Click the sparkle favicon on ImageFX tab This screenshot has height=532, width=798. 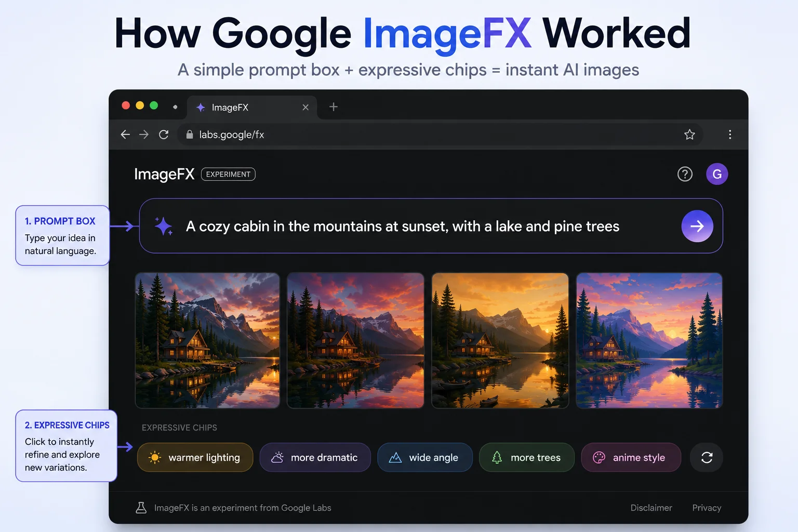tap(201, 107)
